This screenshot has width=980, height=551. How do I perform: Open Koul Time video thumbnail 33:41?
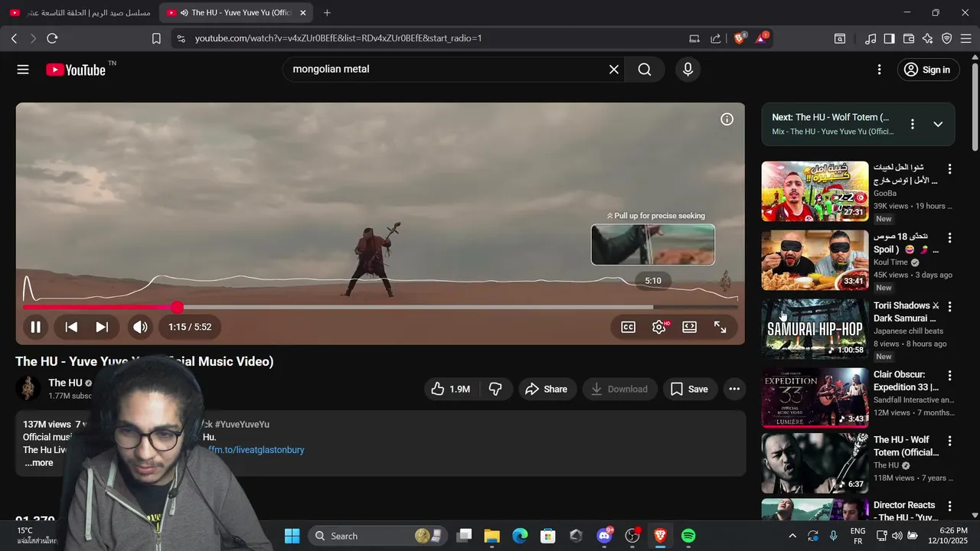tap(815, 259)
